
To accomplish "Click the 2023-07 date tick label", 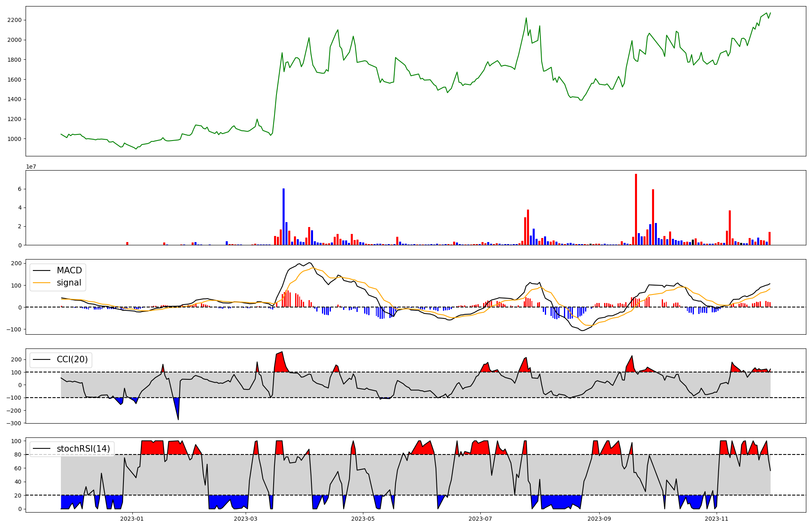I will (480, 519).
